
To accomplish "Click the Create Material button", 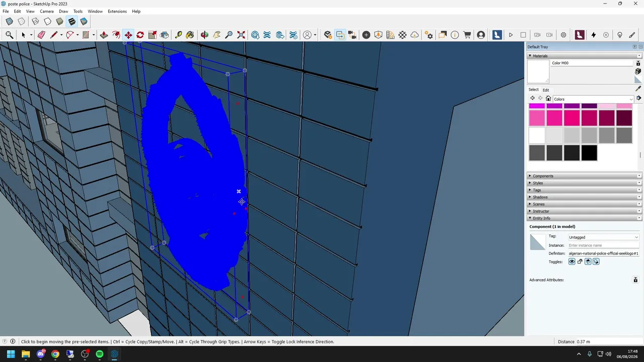I will [638, 72].
